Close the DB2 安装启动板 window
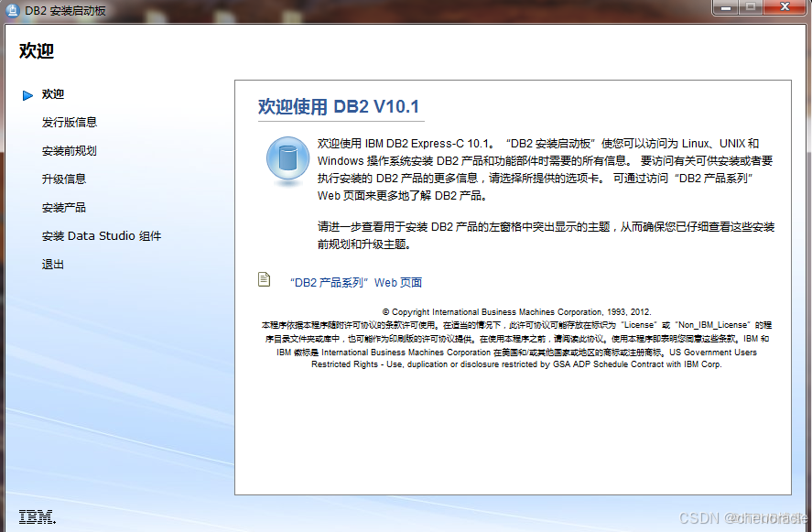Screen dimensions: 812x532 pos(785,7)
